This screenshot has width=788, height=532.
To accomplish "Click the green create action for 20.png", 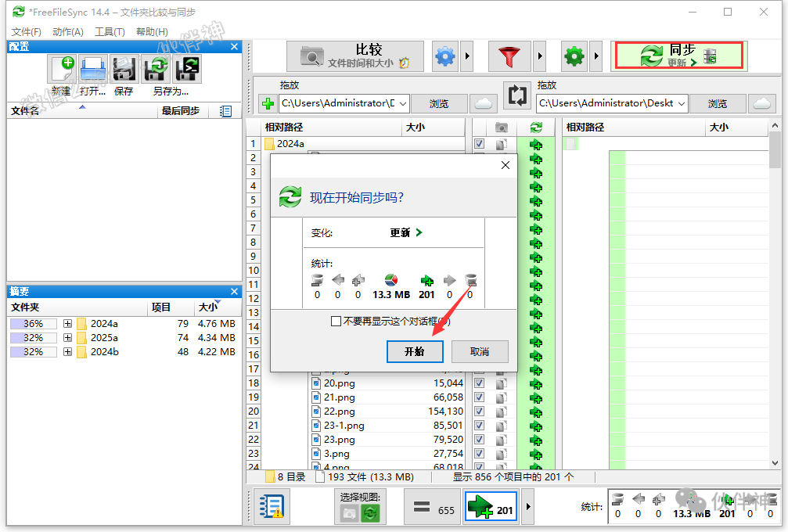I will [536, 384].
